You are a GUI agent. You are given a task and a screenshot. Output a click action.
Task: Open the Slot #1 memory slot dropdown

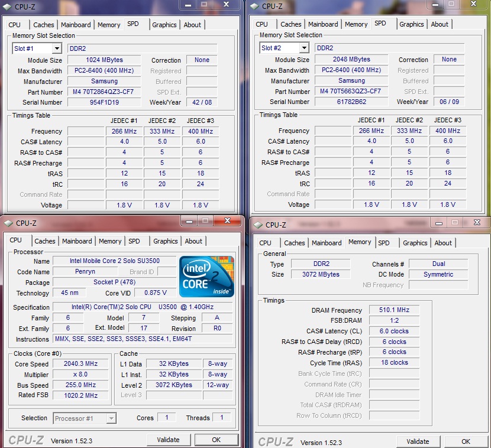pyautogui.click(x=57, y=48)
